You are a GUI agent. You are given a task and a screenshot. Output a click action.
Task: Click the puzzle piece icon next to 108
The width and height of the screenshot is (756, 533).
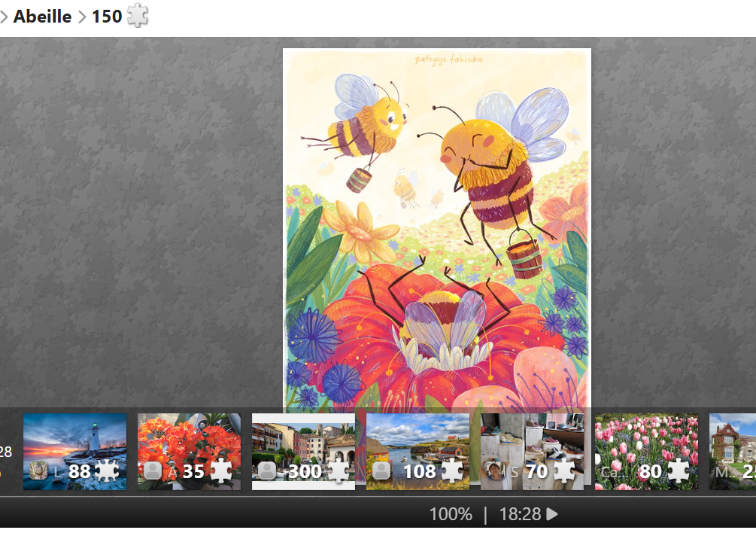click(452, 471)
